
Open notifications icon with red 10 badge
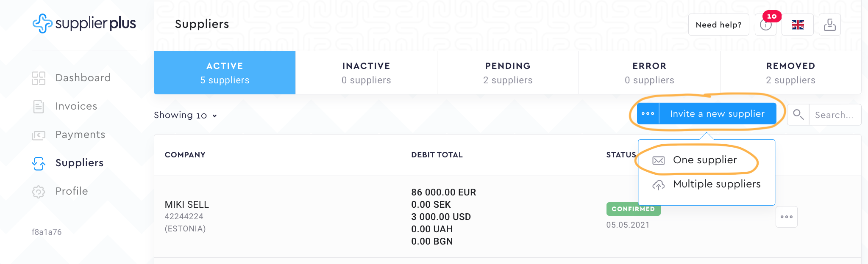(x=766, y=25)
